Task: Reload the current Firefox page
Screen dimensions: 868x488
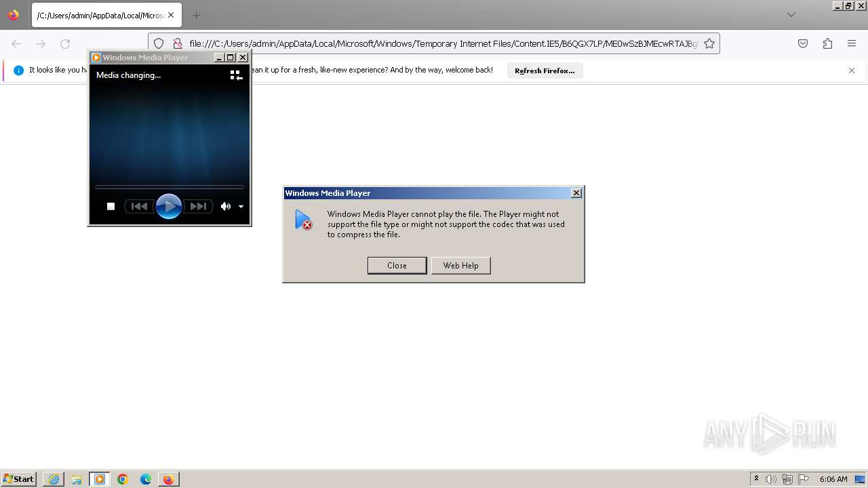Action: pos(65,43)
